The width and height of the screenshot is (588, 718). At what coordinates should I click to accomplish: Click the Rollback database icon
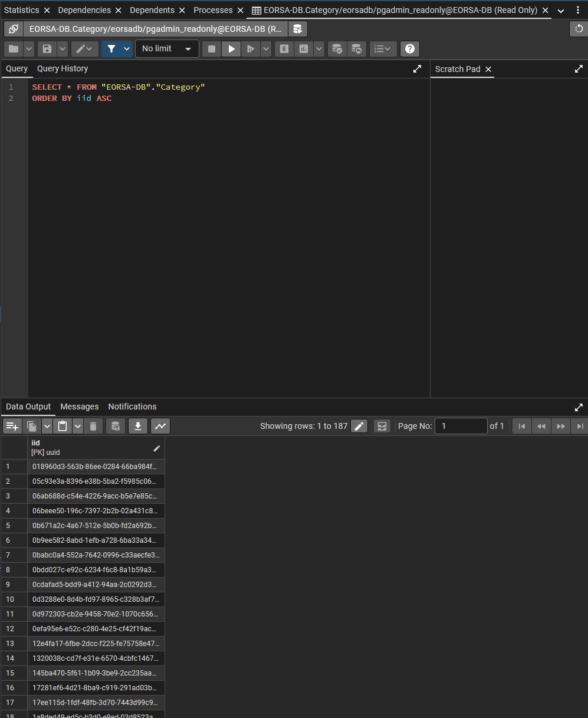356,49
